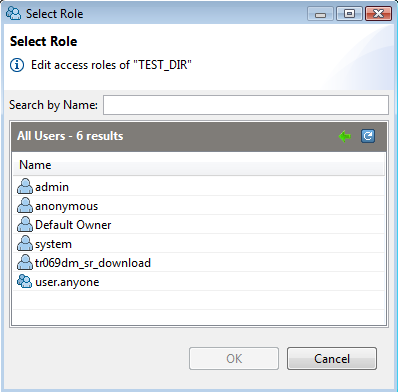Click the tr069dm_sr_download user icon
Image resolution: width=398 pixels, height=392 pixels.
tap(25, 262)
